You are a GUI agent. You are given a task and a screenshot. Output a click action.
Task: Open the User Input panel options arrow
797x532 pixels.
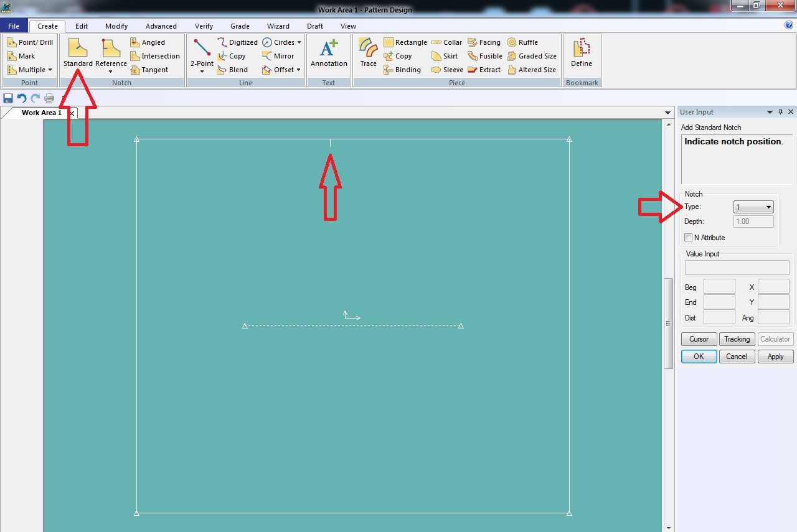coord(770,112)
